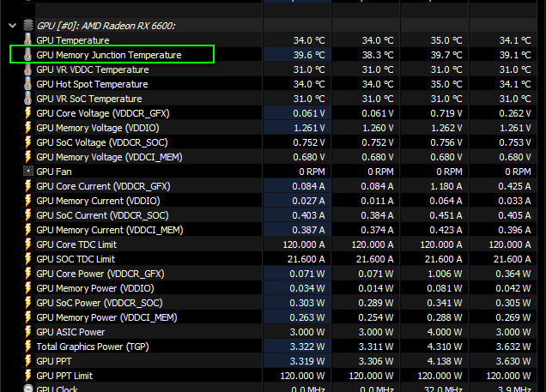Image resolution: width=546 pixels, height=392 pixels.
Task: Select the GPU VR SoC Temperature label
Action: [x=89, y=99]
